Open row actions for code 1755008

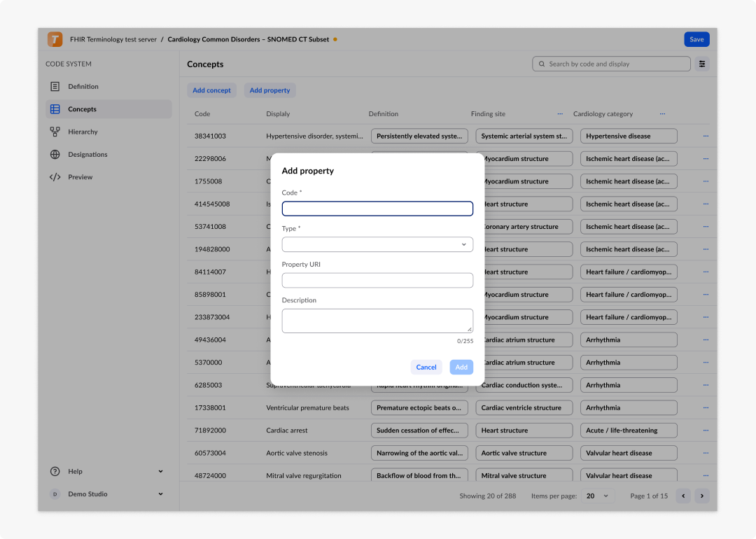pos(706,181)
